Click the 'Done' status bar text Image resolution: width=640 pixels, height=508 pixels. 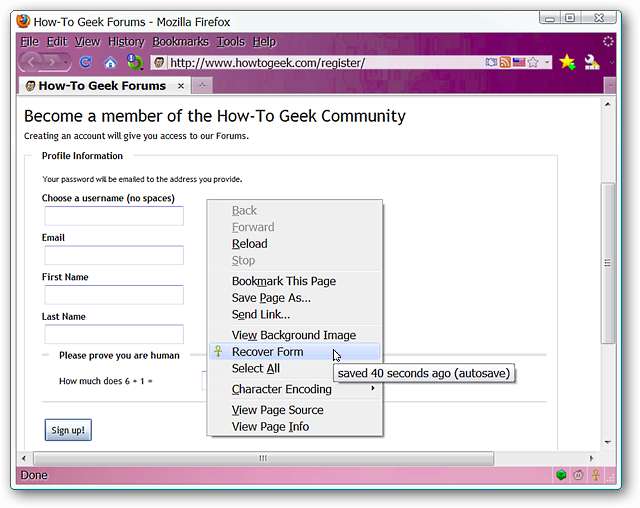(34, 475)
